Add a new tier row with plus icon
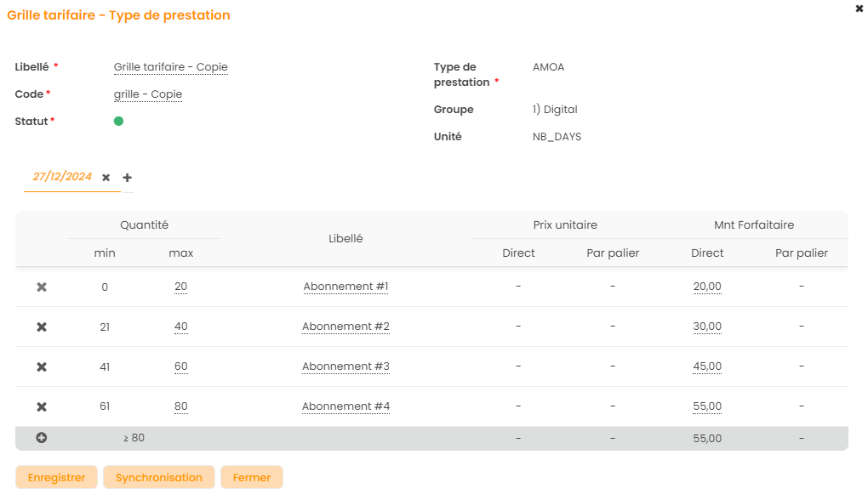Screen dimensions: 868x500 [x=42, y=438]
